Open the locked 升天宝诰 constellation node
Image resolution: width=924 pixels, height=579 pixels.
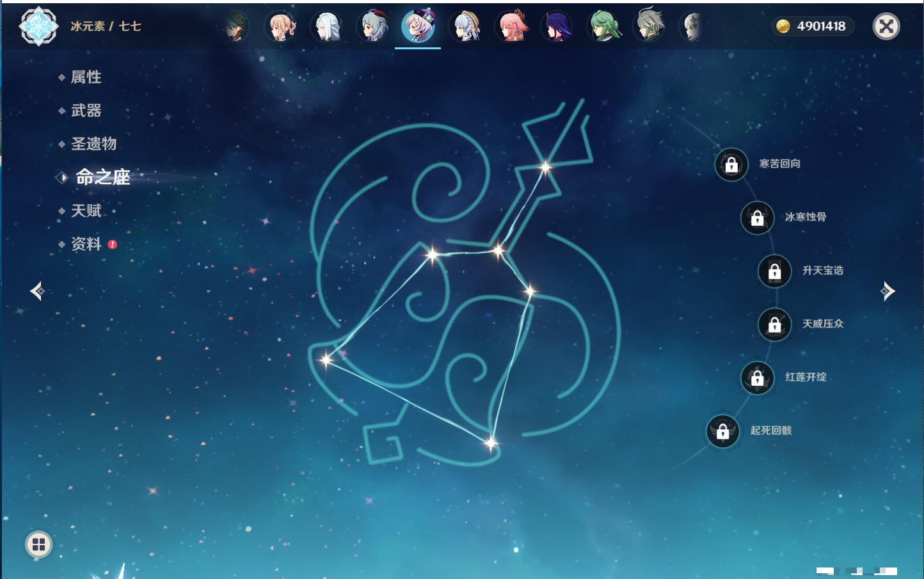[775, 271]
